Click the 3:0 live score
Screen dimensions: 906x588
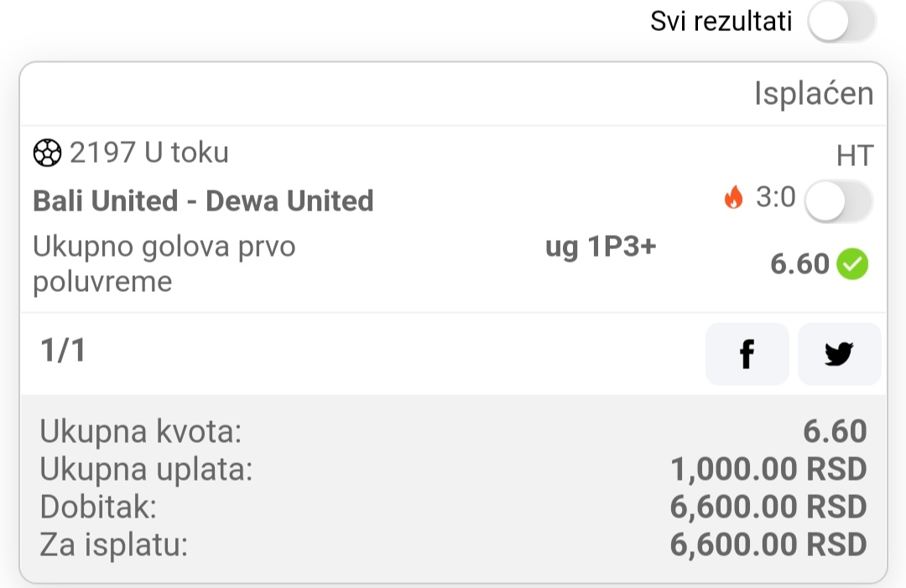(776, 198)
